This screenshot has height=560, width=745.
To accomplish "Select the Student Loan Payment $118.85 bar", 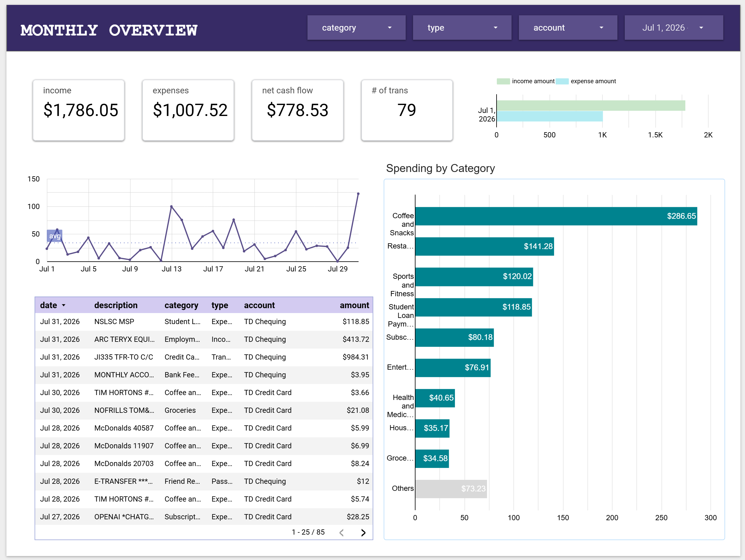I will click(474, 307).
